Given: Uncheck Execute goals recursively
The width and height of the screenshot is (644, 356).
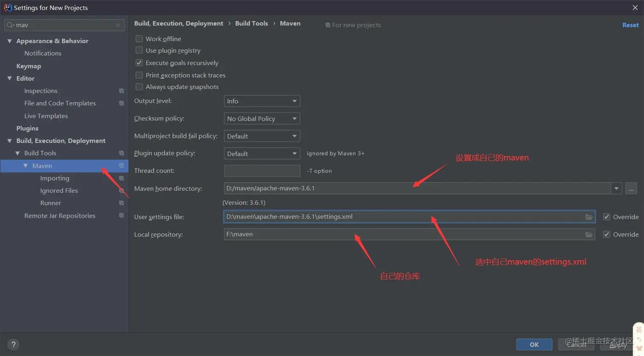Looking at the screenshot, I should 139,63.
